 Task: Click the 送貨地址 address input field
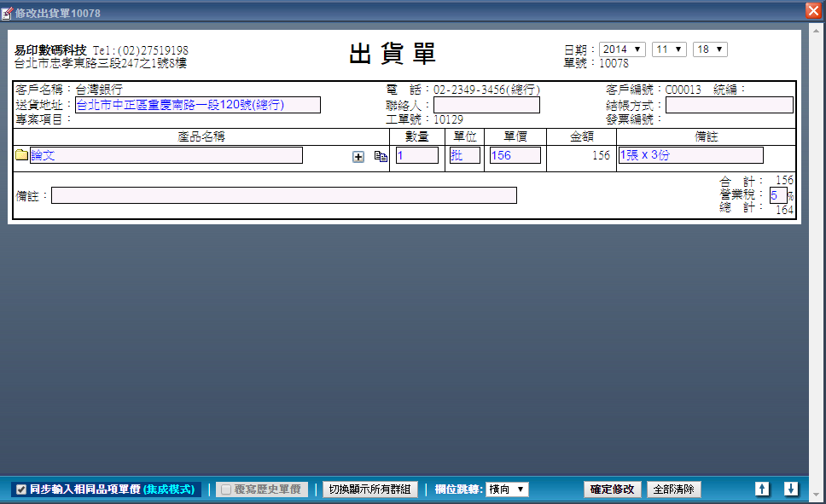coord(198,105)
